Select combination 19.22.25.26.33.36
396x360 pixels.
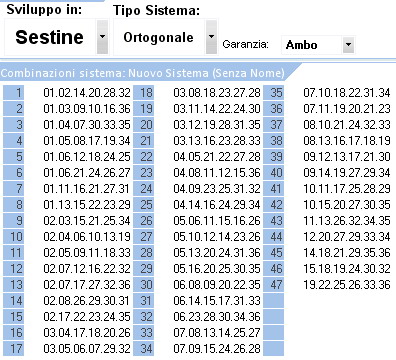tap(347, 285)
